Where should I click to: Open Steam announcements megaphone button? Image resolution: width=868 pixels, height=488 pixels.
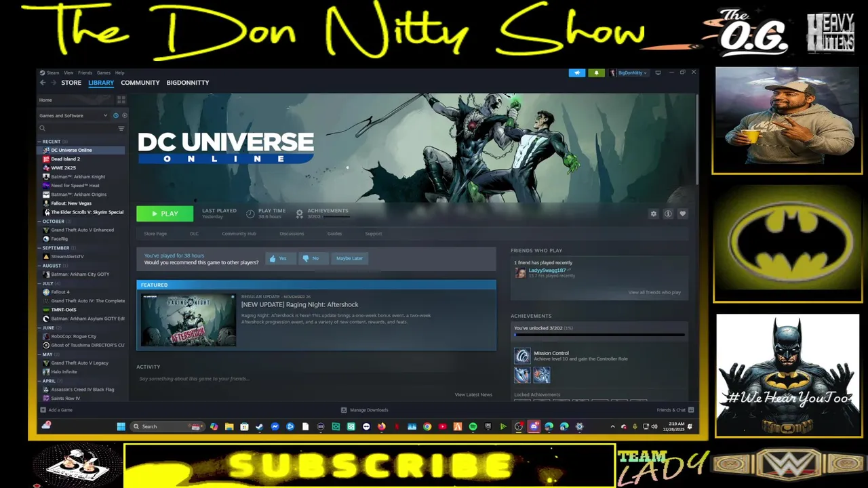(577, 73)
